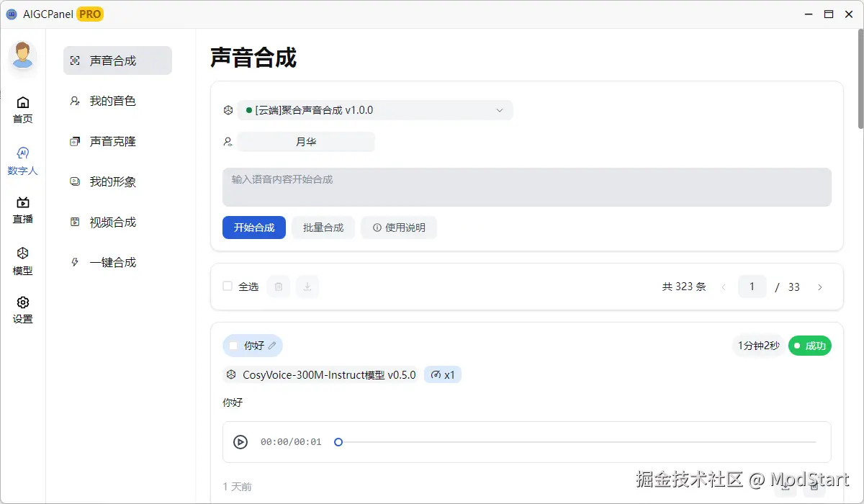Toggle the 全选 checkbox
Viewport: 864px width, 504px height.
pos(228,286)
